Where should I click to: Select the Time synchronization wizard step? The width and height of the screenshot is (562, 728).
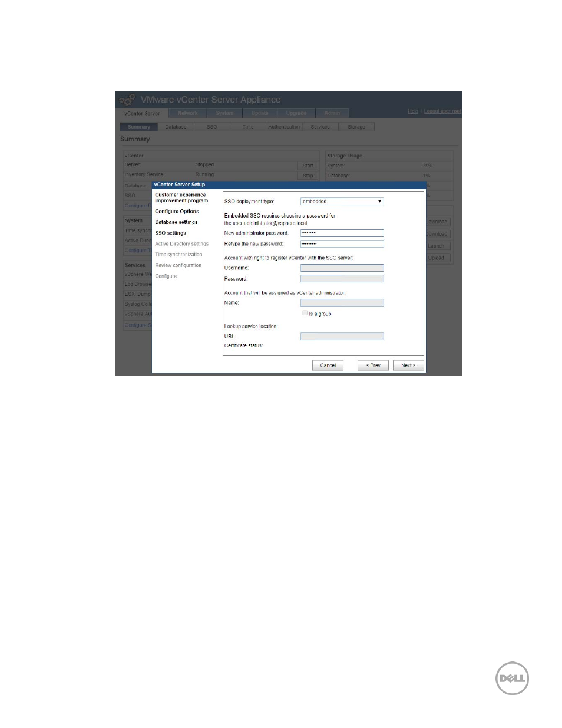pyautogui.click(x=178, y=255)
